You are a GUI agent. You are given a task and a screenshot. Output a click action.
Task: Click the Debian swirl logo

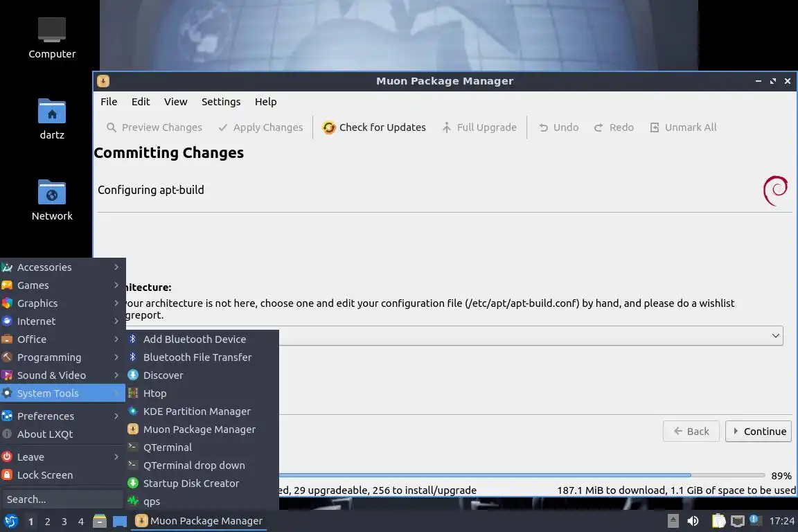pyautogui.click(x=776, y=191)
